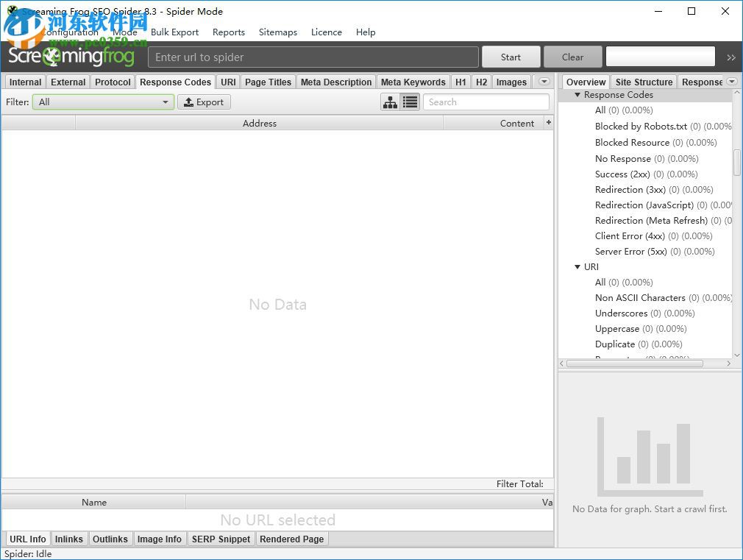743x560 pixels.
Task: Click the Enter url to spider field
Action: pos(313,57)
